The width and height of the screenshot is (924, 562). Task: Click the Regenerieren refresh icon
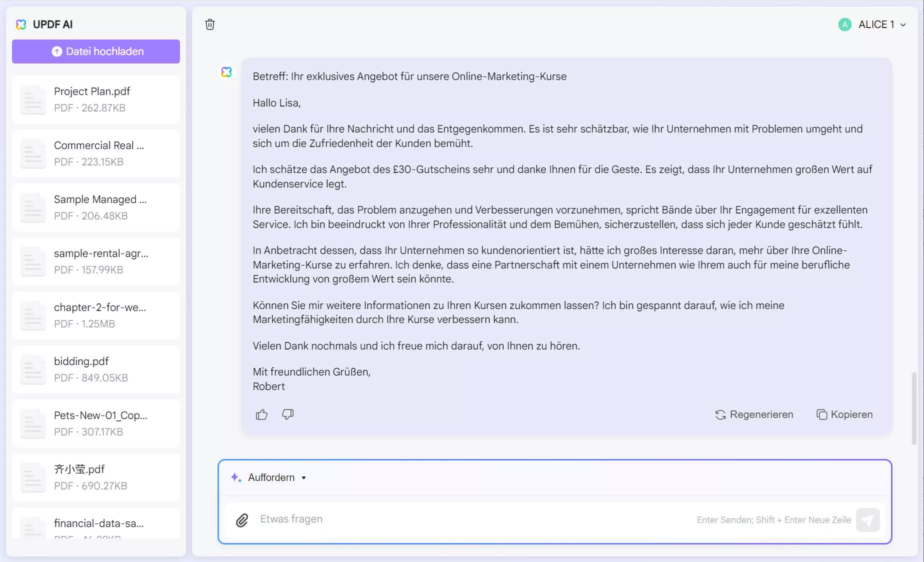[720, 414]
